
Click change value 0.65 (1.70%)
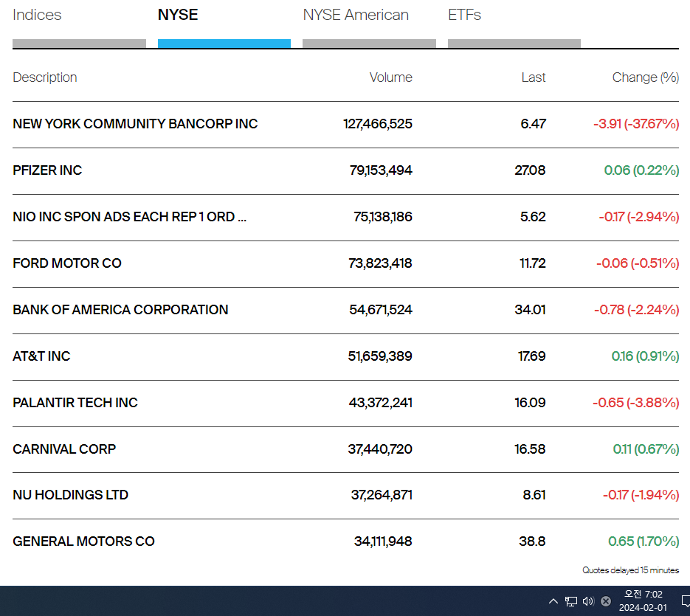644,541
